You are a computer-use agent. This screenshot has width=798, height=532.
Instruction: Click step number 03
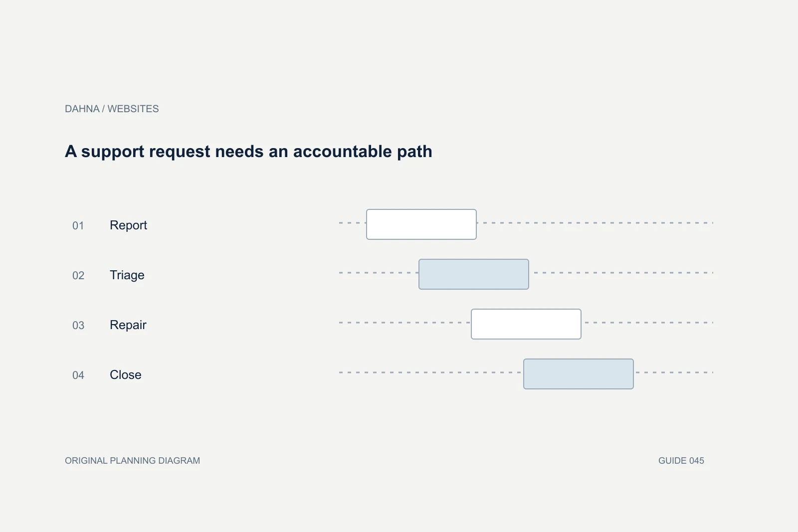coord(78,326)
